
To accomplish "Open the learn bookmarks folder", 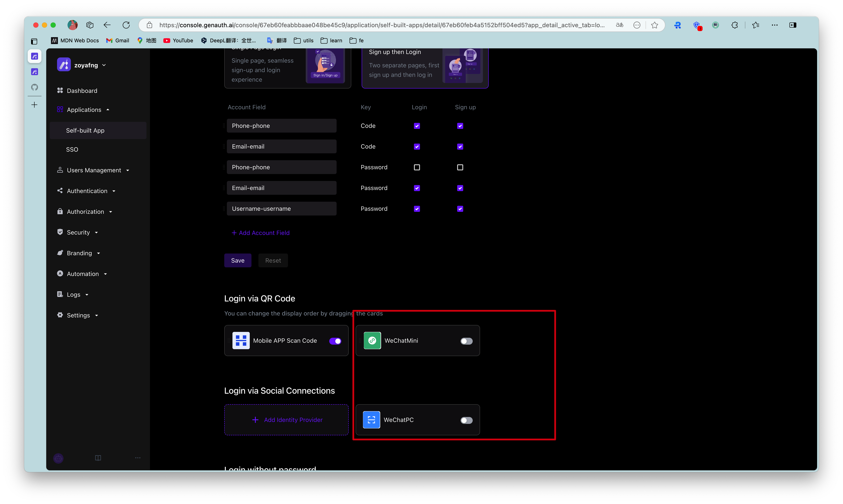I will pyautogui.click(x=331, y=40).
